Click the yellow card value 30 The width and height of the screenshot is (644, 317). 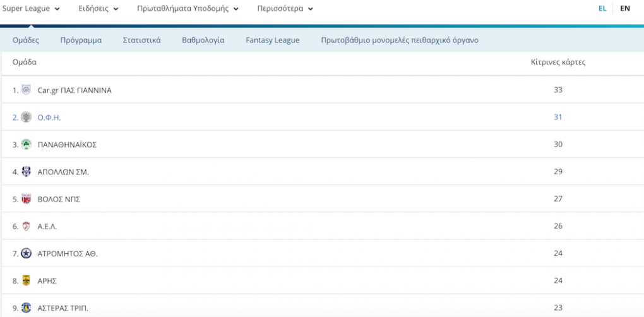pyautogui.click(x=558, y=145)
